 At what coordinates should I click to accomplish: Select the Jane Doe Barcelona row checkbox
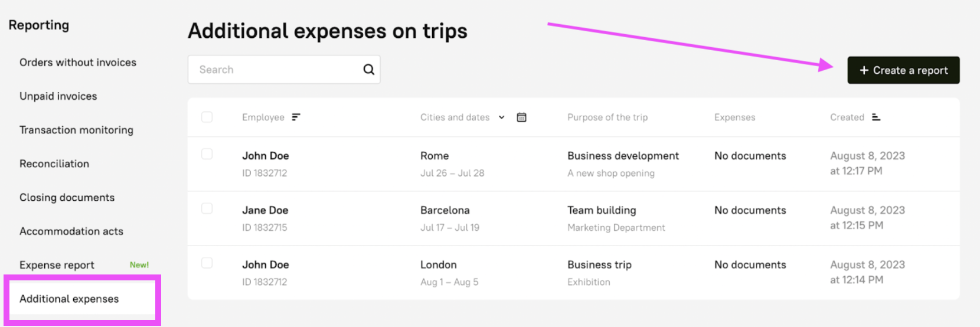click(207, 208)
